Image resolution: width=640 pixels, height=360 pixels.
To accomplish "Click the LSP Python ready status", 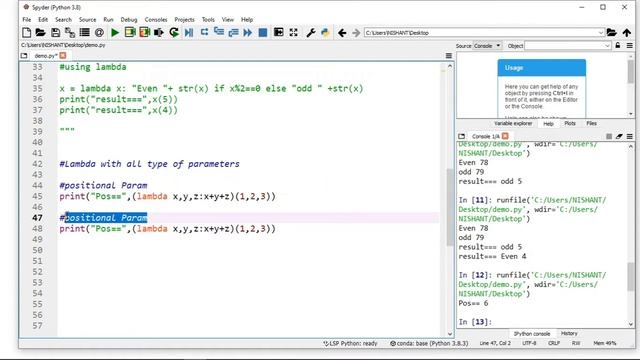I will [351, 343].
